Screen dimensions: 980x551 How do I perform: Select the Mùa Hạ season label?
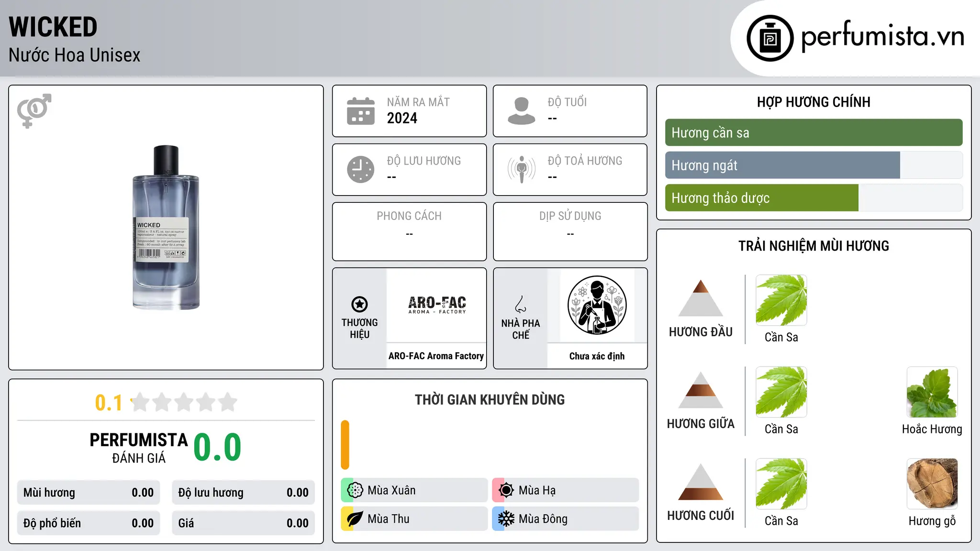click(537, 490)
